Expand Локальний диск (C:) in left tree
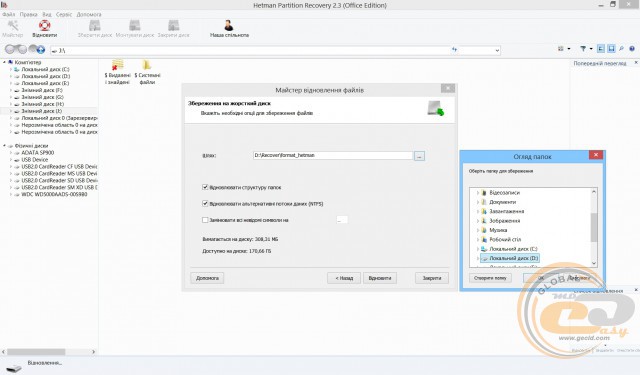The width and height of the screenshot is (640, 375). point(11,69)
